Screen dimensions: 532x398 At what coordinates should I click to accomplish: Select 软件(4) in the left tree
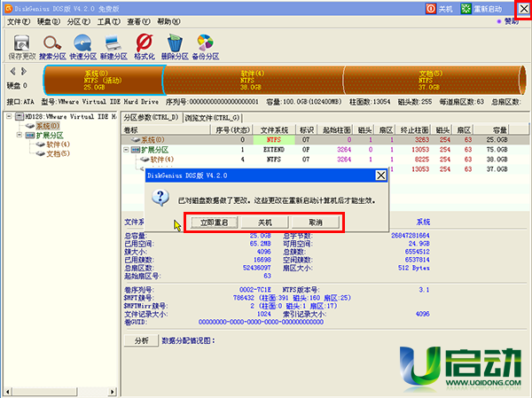pos(58,144)
